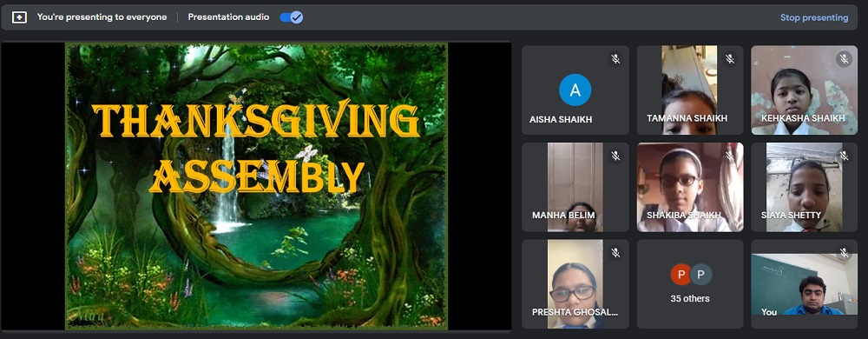Select Aisha Shaikh's blue avatar circle

575,90
